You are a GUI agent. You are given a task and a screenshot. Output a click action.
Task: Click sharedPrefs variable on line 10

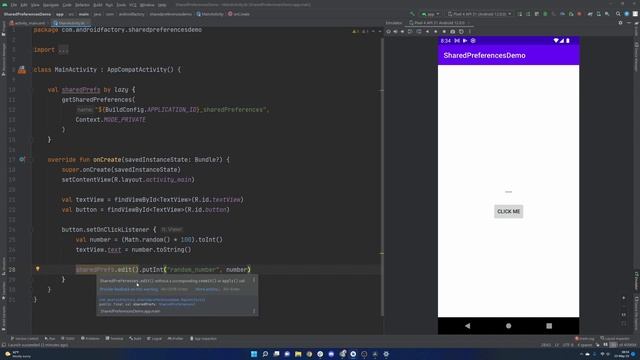pyautogui.click(x=81, y=90)
